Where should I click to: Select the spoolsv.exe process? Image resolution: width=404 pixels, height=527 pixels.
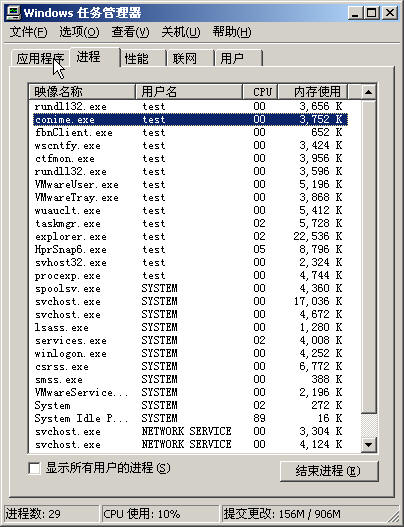68,289
